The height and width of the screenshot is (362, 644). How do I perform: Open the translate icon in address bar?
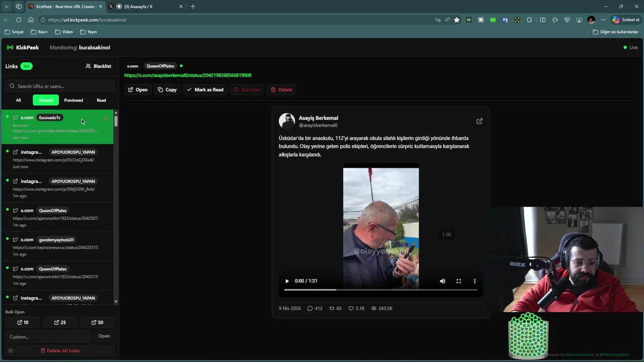[438, 20]
